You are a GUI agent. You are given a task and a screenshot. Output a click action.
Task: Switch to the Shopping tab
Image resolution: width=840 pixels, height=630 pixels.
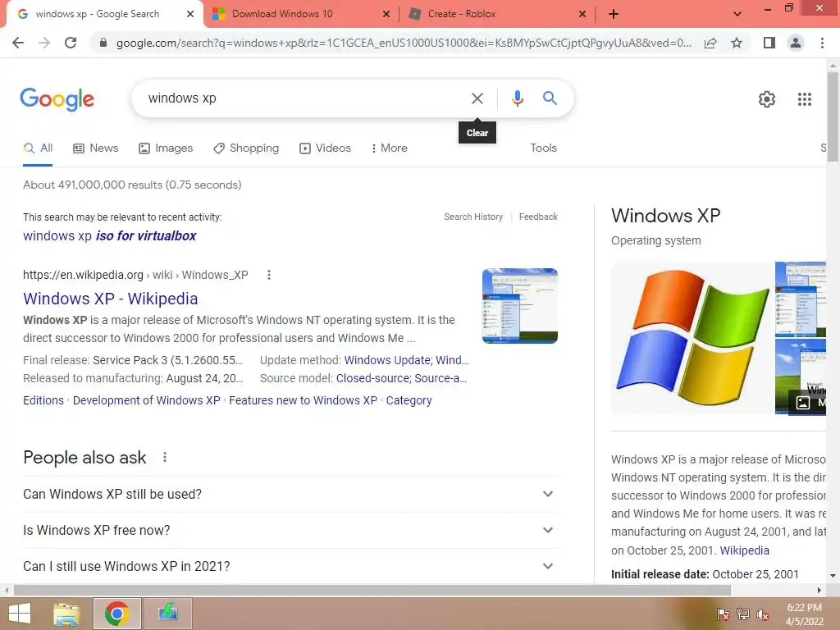[x=246, y=148]
